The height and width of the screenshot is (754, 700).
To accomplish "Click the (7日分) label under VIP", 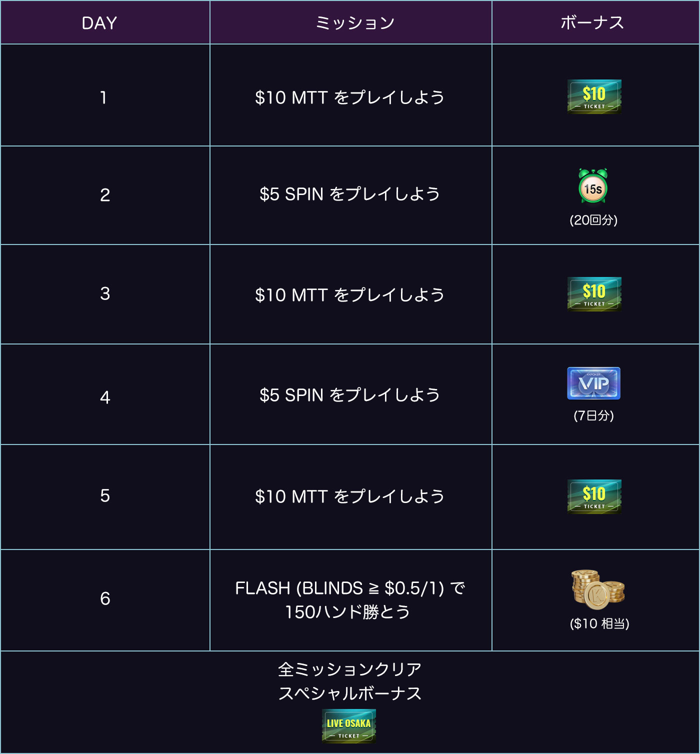I will point(593,415).
